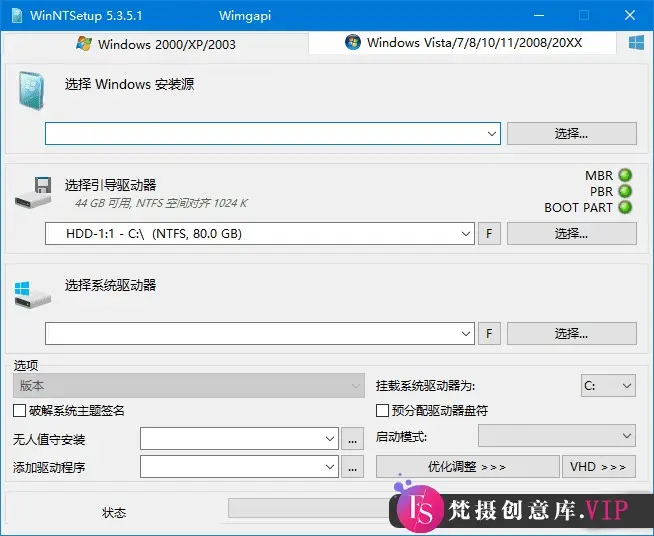Image resolution: width=654 pixels, height=536 pixels.
Task: Enable the 破解系统主题签名 checkbox
Action: tap(20, 410)
